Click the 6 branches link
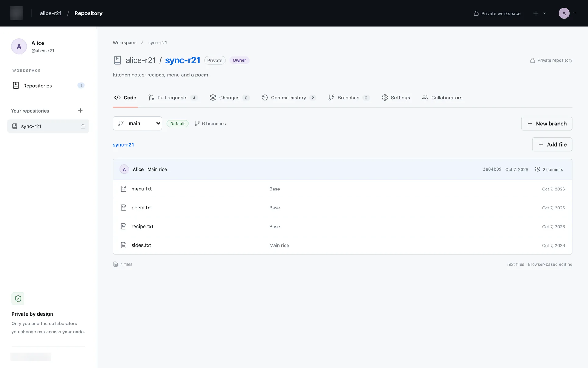588x368 pixels. [210, 124]
